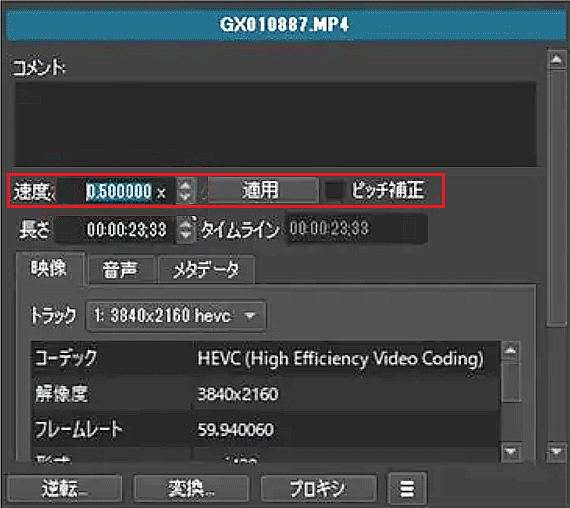Click the 長さ timecode field 00:00:23:33

coord(116,229)
